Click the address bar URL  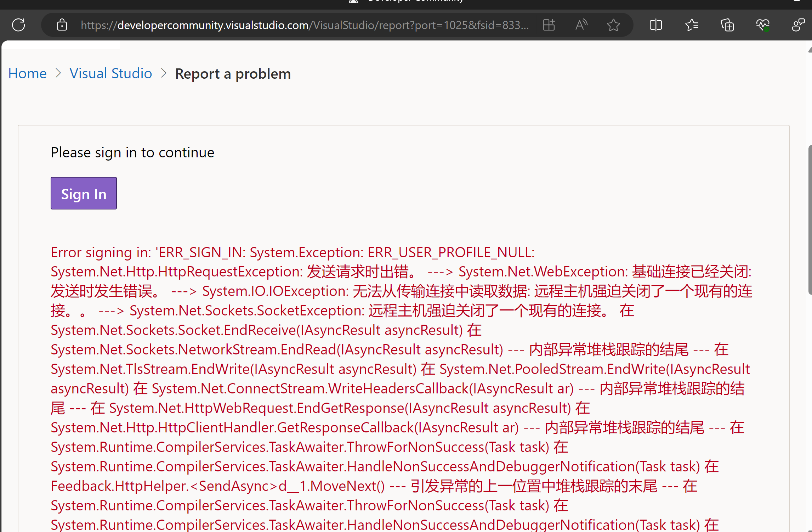point(305,25)
